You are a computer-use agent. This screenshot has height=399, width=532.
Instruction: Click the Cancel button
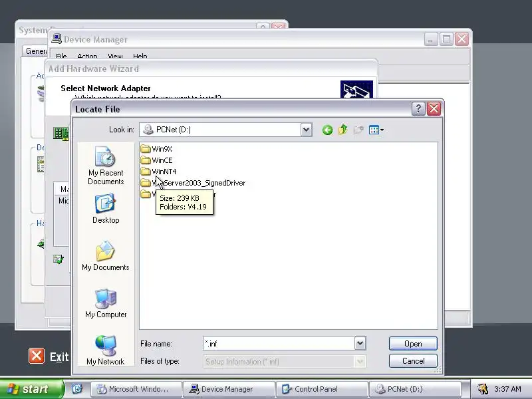[413, 361]
